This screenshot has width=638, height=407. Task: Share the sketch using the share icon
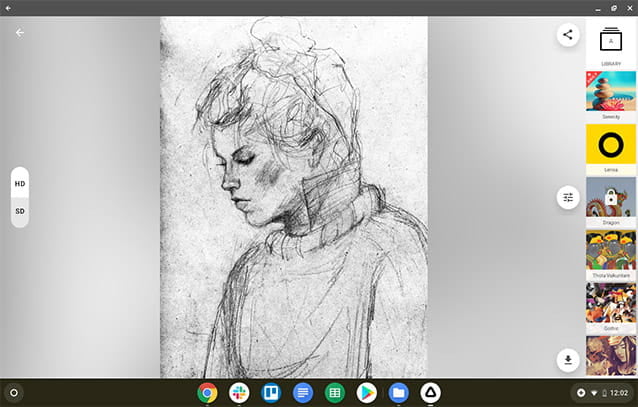point(568,35)
